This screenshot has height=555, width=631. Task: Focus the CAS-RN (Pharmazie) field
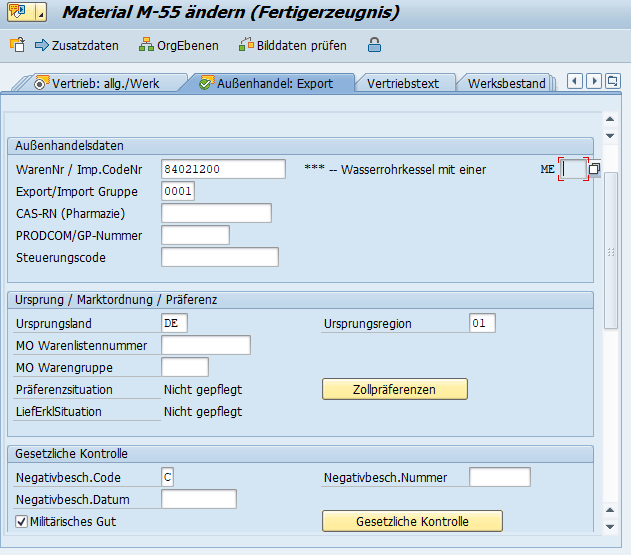coord(217,213)
